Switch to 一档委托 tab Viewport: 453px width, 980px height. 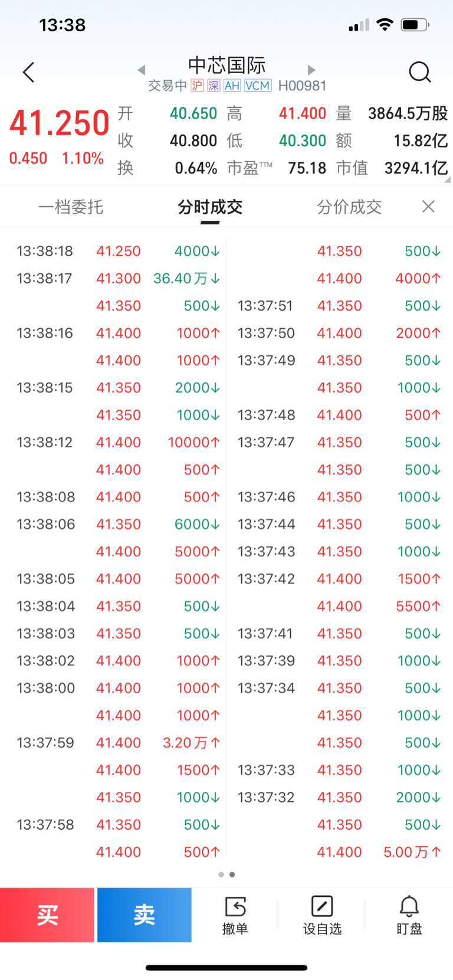tap(71, 207)
